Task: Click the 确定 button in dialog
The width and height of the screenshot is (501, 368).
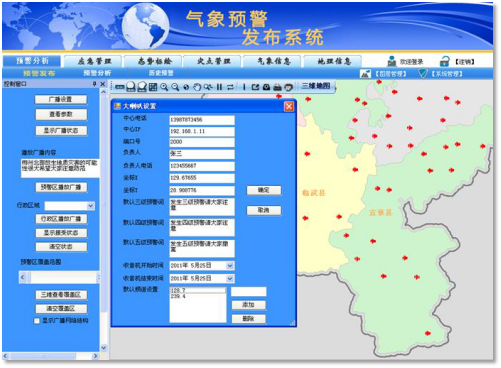Action: (x=264, y=190)
